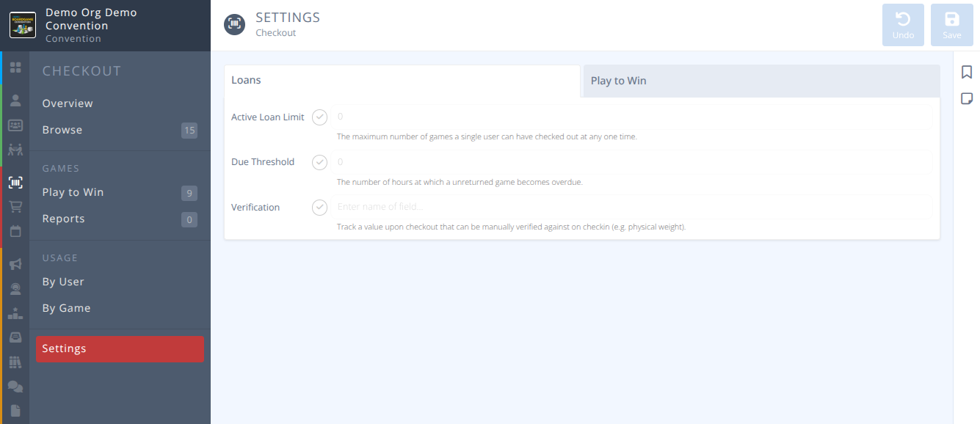
Task: Enable the Verification checkmark toggle
Action: [x=319, y=207]
